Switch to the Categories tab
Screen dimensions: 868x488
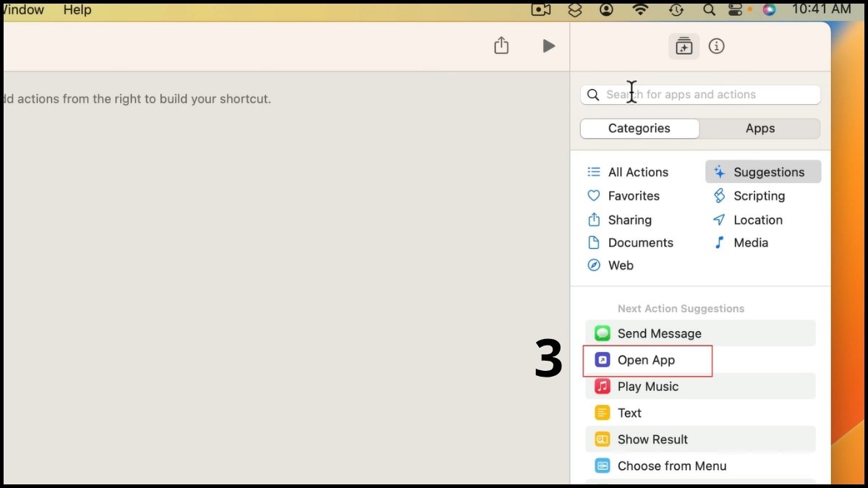point(639,129)
